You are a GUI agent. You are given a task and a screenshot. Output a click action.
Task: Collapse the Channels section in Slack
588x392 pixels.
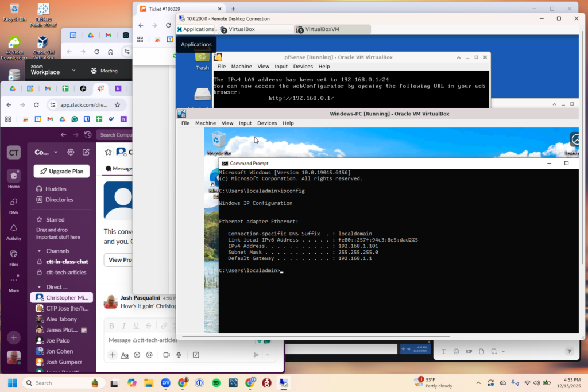click(40, 251)
